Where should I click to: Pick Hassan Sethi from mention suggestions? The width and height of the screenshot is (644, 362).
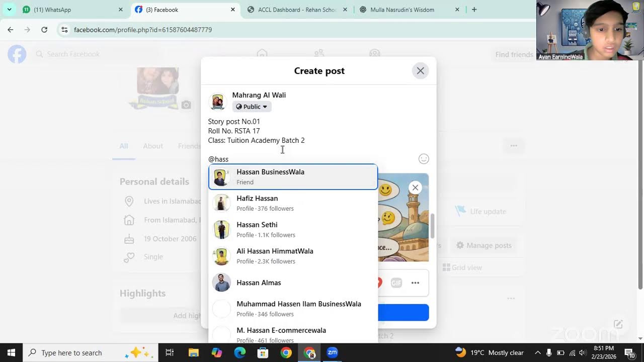(x=293, y=230)
